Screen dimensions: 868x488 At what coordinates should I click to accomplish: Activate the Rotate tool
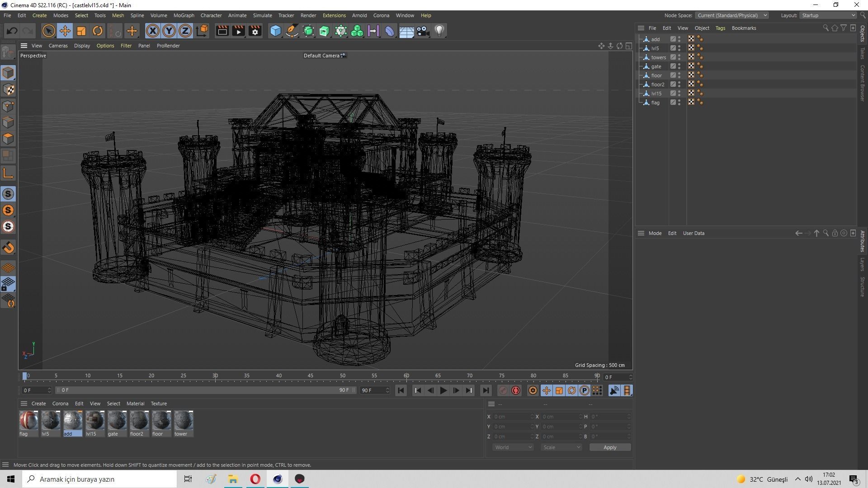click(98, 31)
